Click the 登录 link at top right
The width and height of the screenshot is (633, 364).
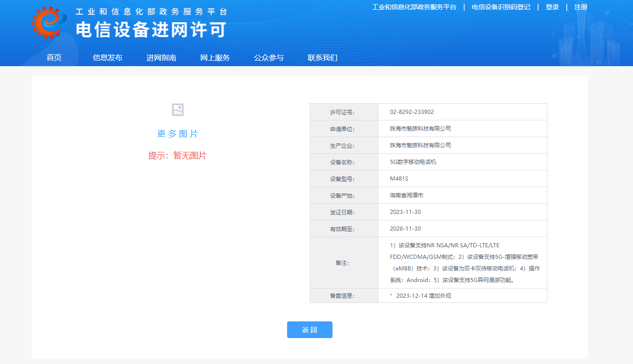552,7
